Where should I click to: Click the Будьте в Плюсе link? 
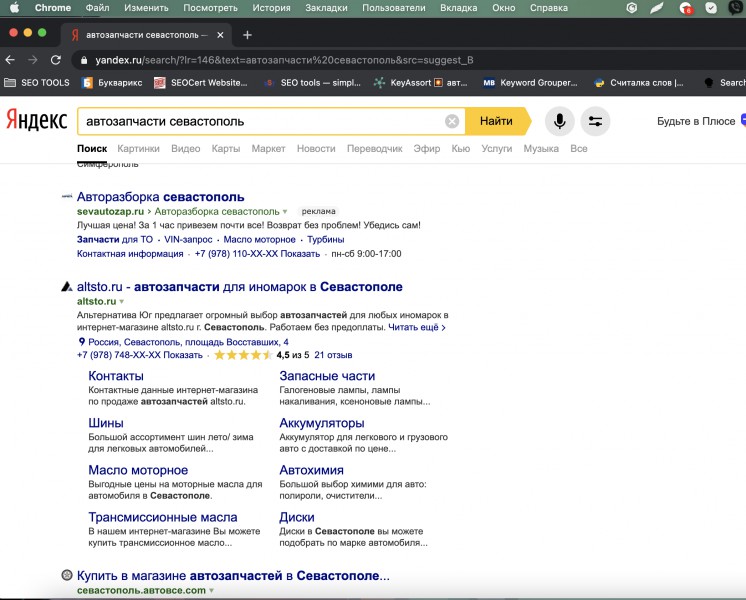(696, 121)
